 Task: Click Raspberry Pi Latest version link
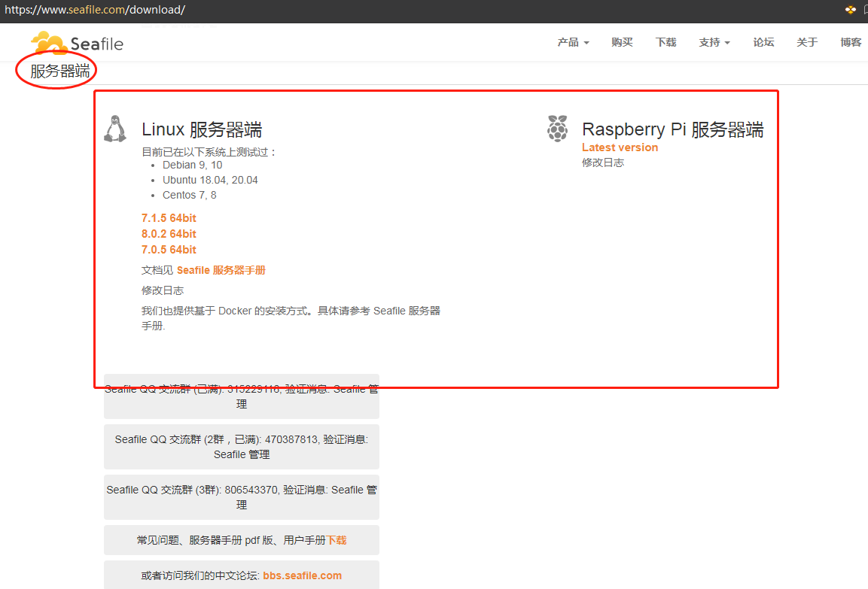pyautogui.click(x=620, y=147)
